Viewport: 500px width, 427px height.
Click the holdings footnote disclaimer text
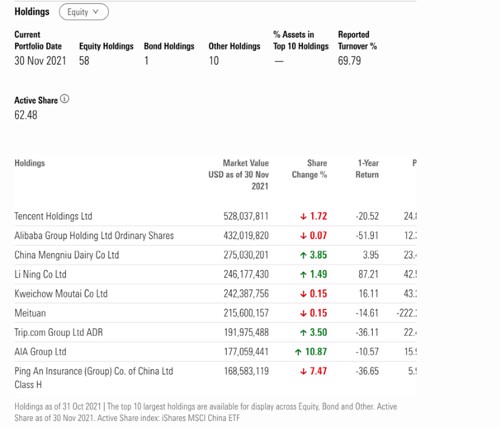pyautogui.click(x=206, y=412)
